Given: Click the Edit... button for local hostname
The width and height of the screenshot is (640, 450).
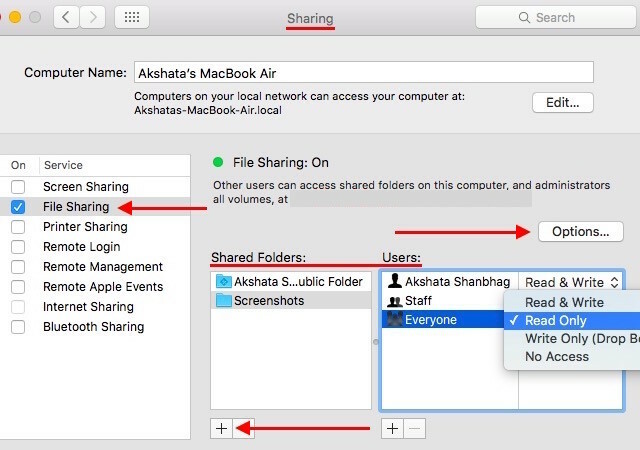Looking at the screenshot, I should coord(562,102).
